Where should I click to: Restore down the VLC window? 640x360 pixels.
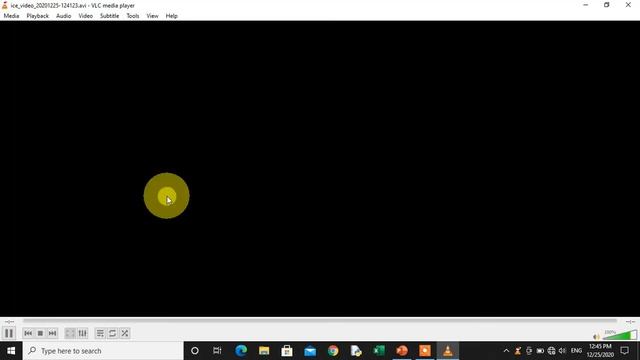[607, 5]
